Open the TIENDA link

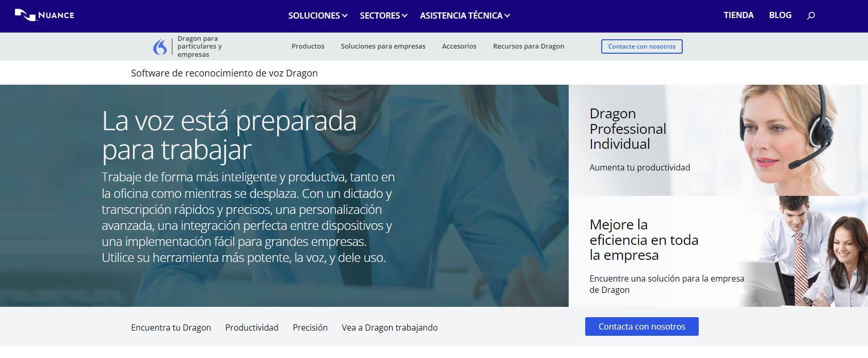(x=738, y=15)
